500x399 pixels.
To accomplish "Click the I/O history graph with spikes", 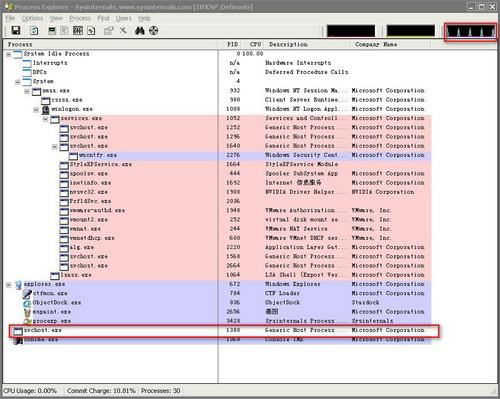I will pos(470,31).
